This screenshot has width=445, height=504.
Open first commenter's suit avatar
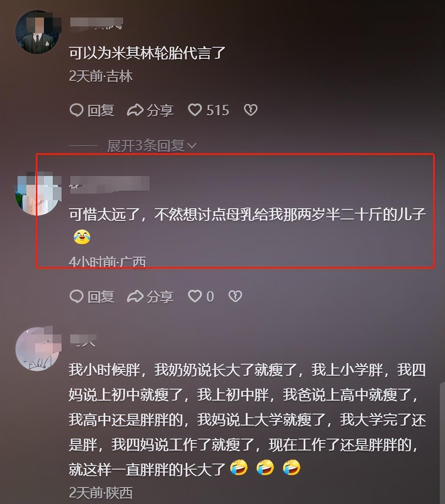point(37,32)
